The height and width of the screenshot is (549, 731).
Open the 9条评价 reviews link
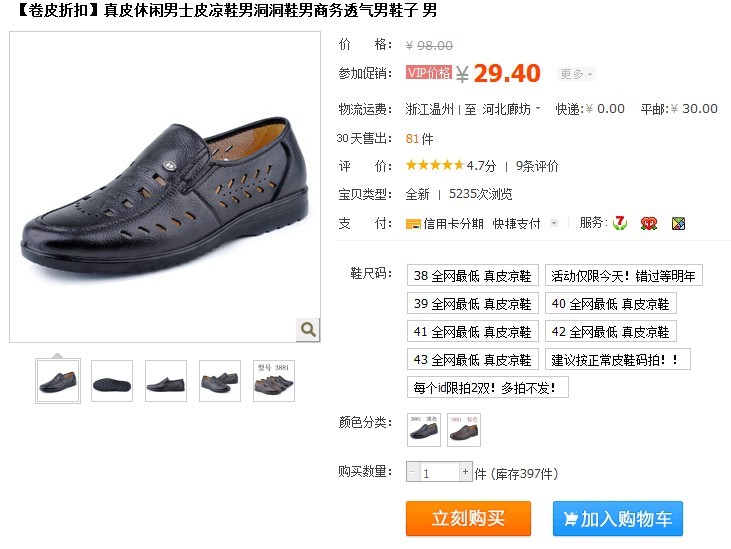click(537, 166)
